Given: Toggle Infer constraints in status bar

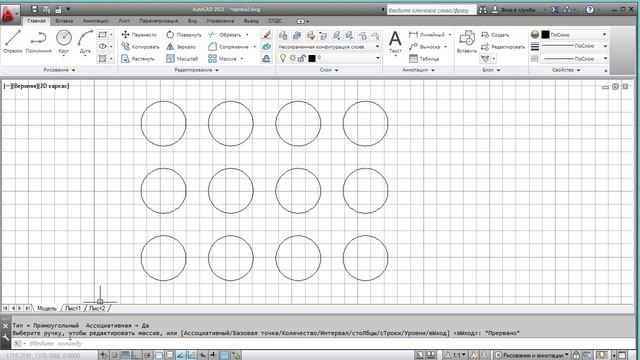Looking at the screenshot, I should pos(104,356).
